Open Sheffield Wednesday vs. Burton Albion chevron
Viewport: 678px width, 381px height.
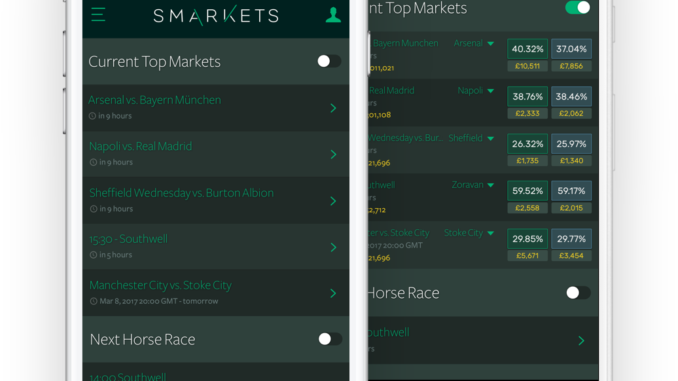click(333, 201)
